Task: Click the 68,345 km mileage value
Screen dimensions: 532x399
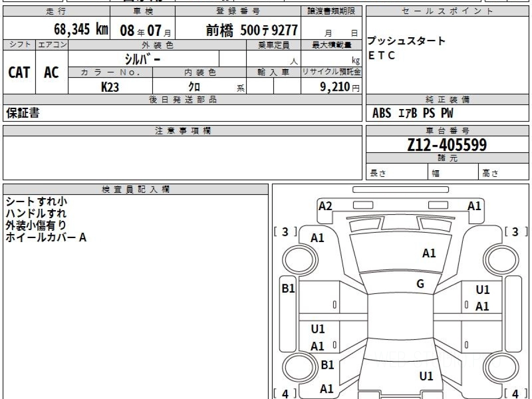Action: [81, 30]
